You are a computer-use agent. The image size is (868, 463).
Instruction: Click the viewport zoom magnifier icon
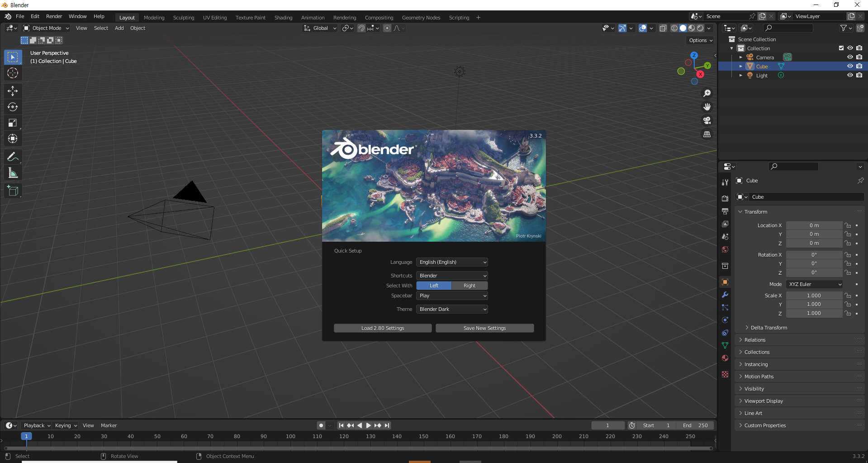707,93
